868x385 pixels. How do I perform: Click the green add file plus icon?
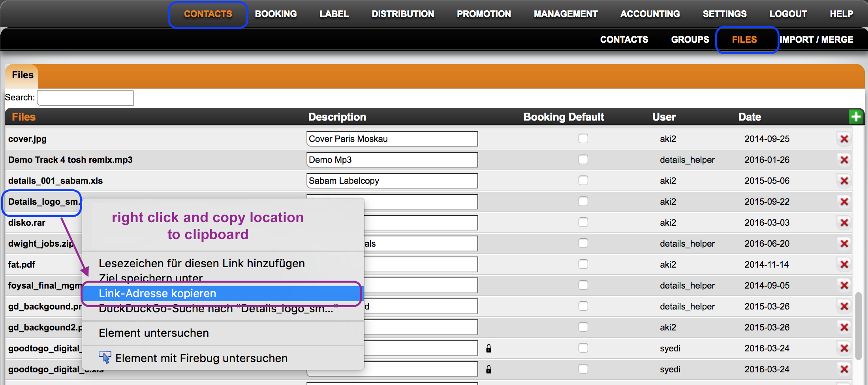tap(856, 117)
